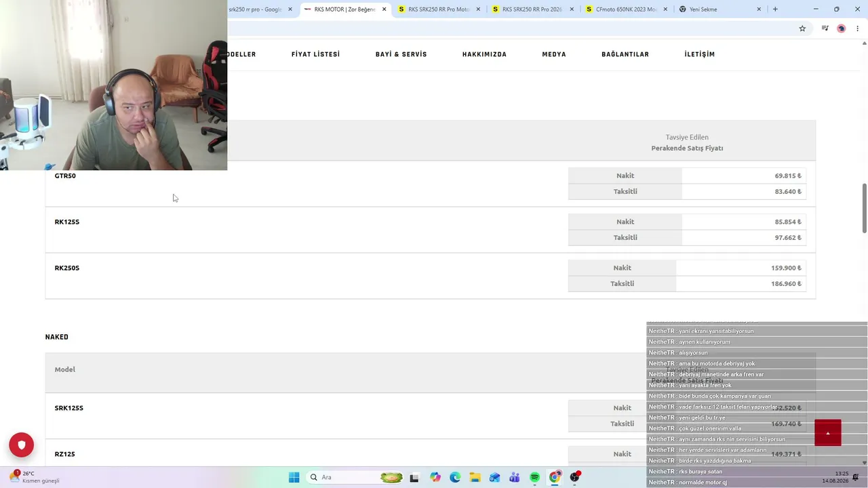Click the GTR50 model name
The image size is (868, 488).
point(65,176)
